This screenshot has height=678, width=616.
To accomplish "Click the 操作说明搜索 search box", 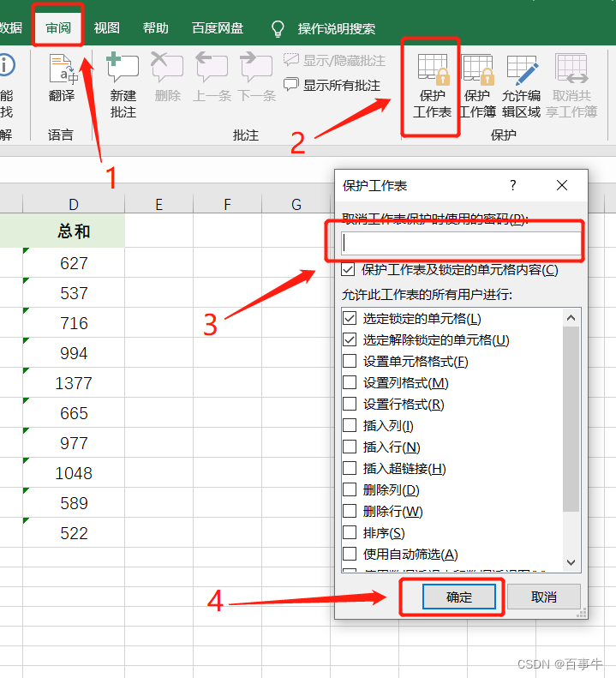I will pyautogui.click(x=337, y=28).
